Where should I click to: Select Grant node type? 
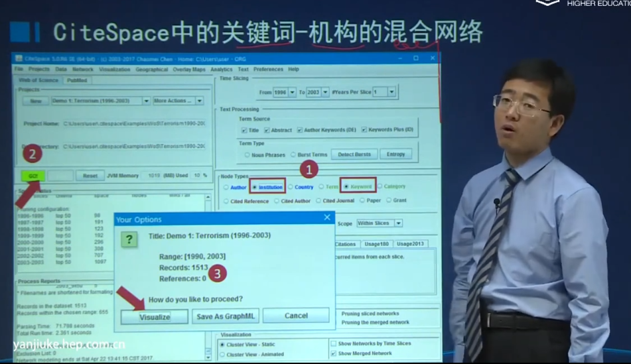389,200
